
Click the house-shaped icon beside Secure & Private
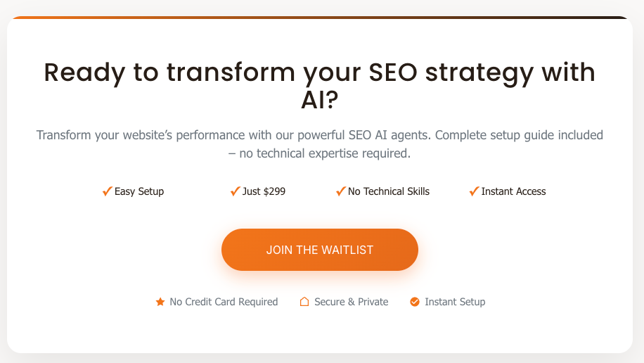click(304, 302)
